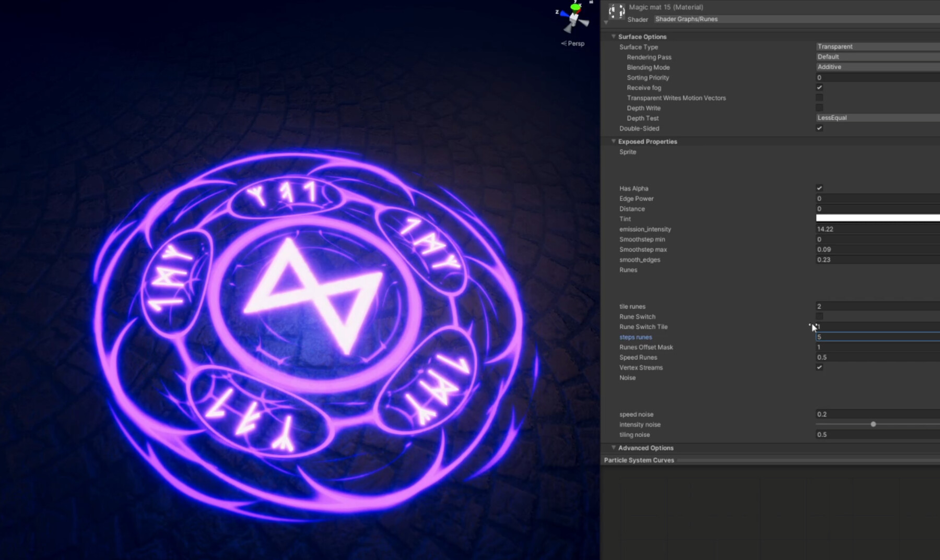This screenshot has width=940, height=560.
Task: Open the white Tint color swatch
Action: (877, 219)
